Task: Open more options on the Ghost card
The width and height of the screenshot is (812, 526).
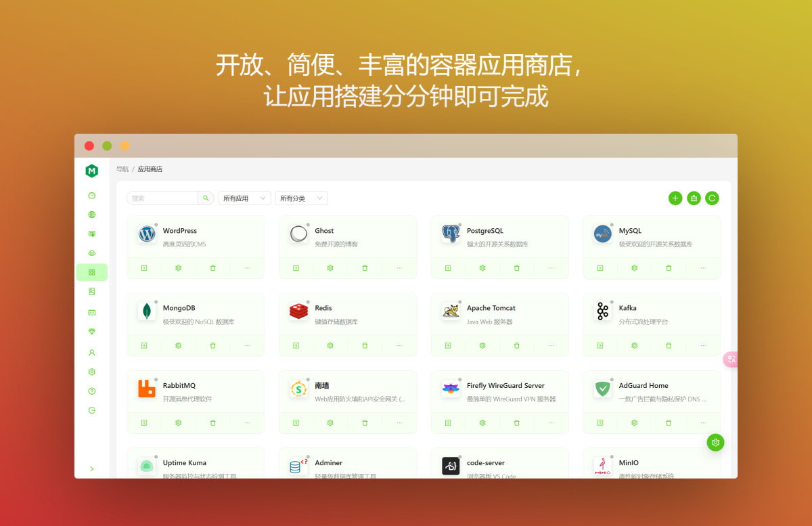Action: point(398,268)
